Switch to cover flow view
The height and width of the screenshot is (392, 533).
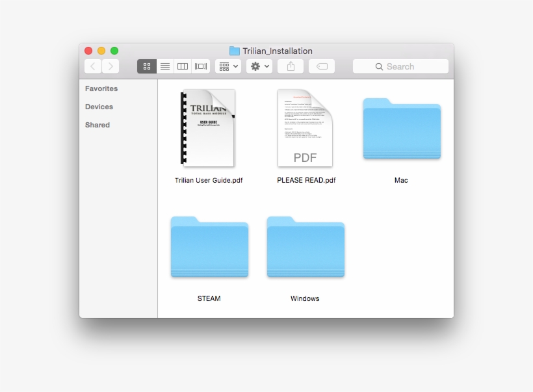(201, 66)
